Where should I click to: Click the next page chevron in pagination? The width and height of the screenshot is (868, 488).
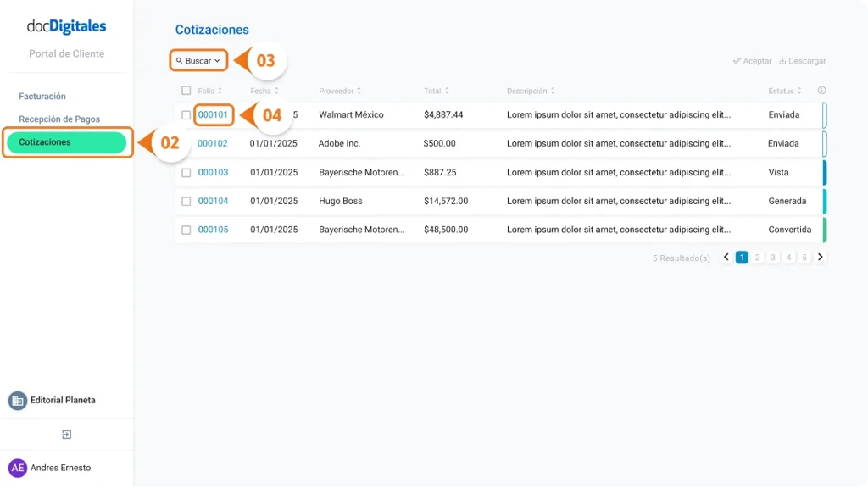pyautogui.click(x=820, y=256)
